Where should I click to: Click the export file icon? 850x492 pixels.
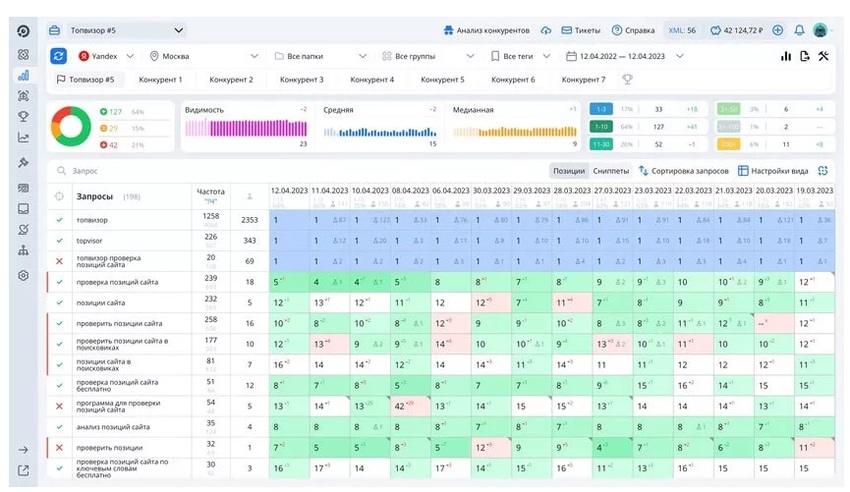pyautogui.click(x=804, y=57)
